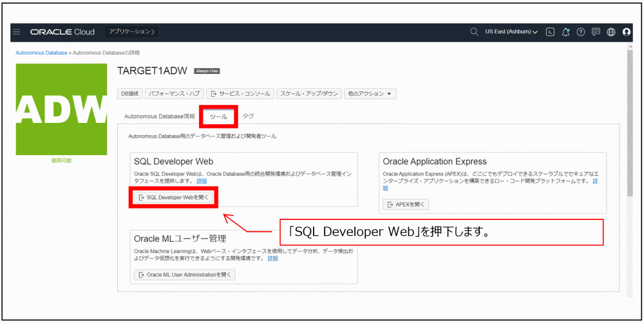Viewport: 644px width, 323px height.
Task: Open the 他のアクション dropdown
Action: point(370,93)
